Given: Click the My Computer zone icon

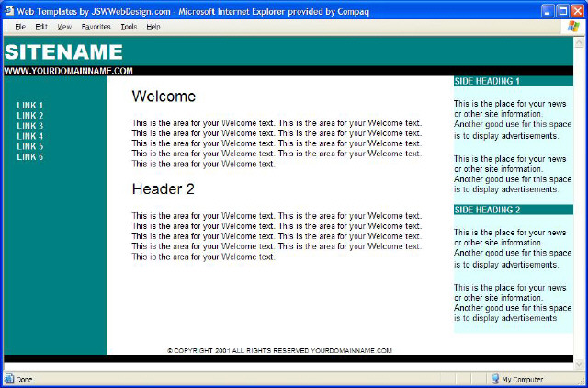Looking at the screenshot, I should tap(495, 379).
